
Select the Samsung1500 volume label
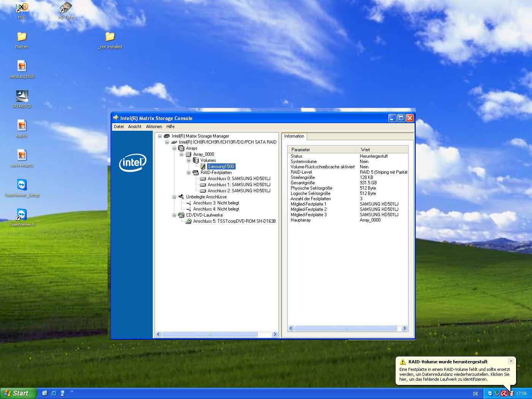click(221, 166)
